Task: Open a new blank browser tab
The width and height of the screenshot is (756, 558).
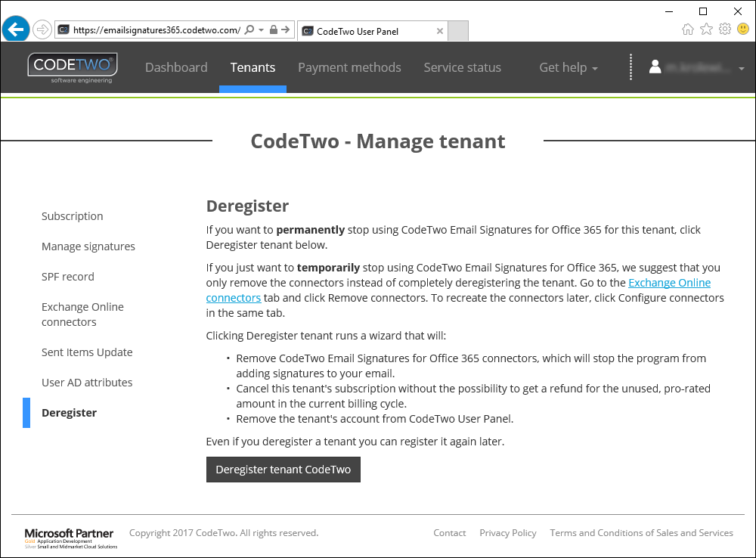Action: click(x=458, y=31)
